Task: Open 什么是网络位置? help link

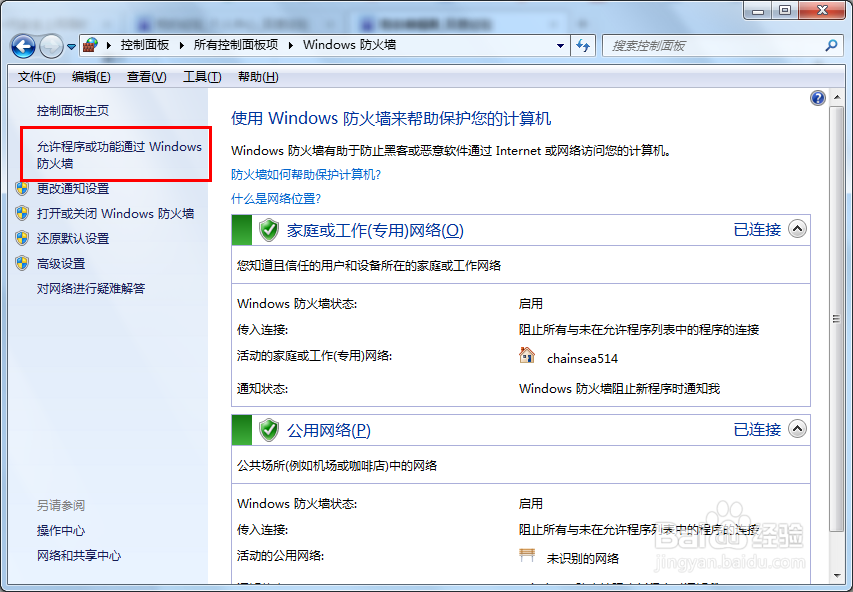Action: [276, 199]
